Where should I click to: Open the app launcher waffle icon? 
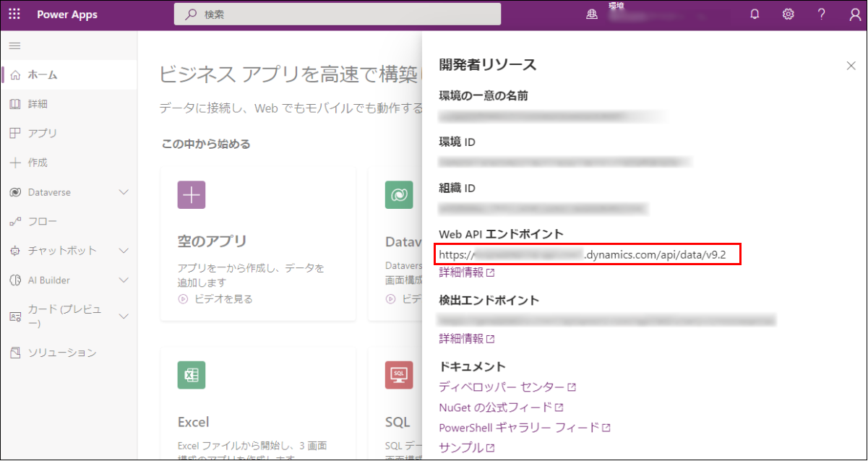14,14
